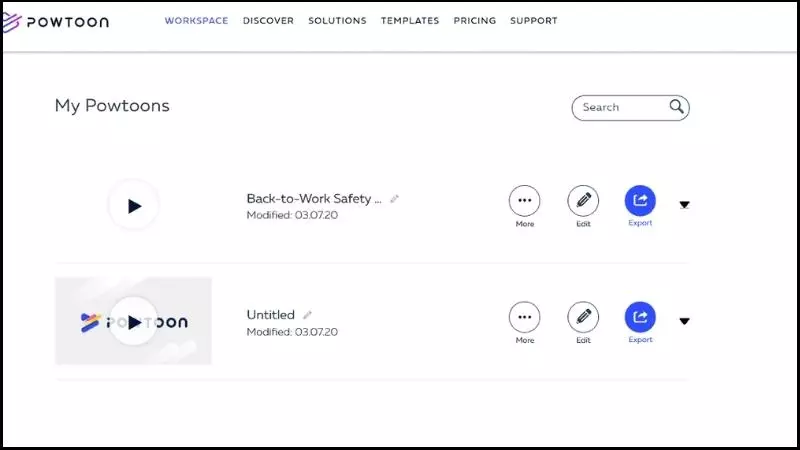
Task: Expand dropdown arrow for Back-to-Work Safety row
Action: pyautogui.click(x=685, y=205)
